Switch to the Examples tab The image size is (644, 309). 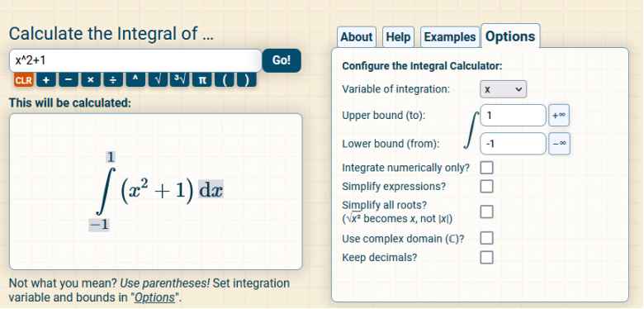click(450, 37)
